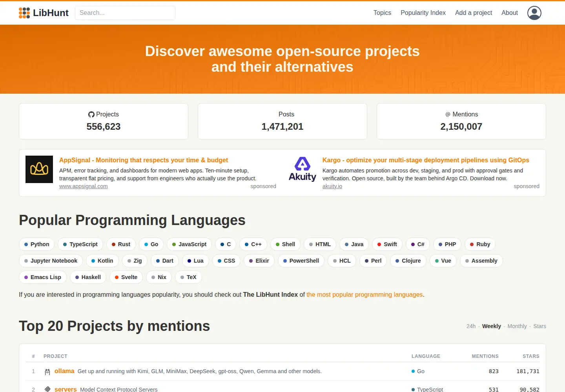
Task: Select the Python language tag
Action: pos(37,244)
